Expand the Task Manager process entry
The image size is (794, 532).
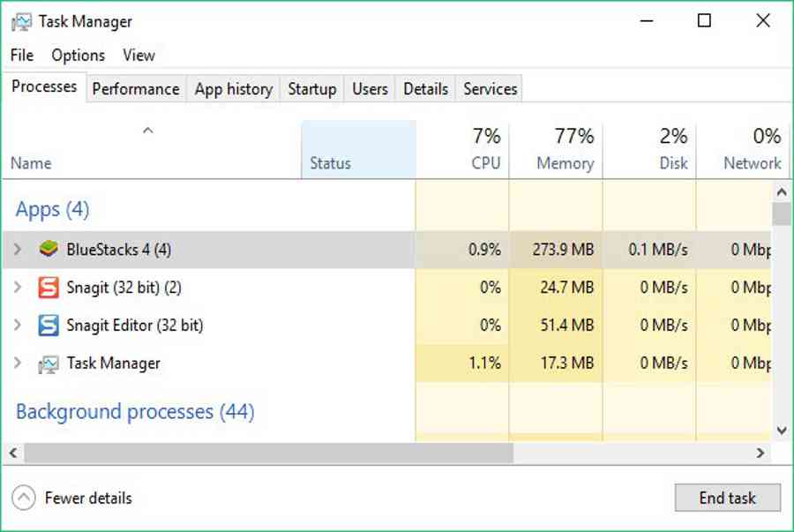click(x=18, y=363)
